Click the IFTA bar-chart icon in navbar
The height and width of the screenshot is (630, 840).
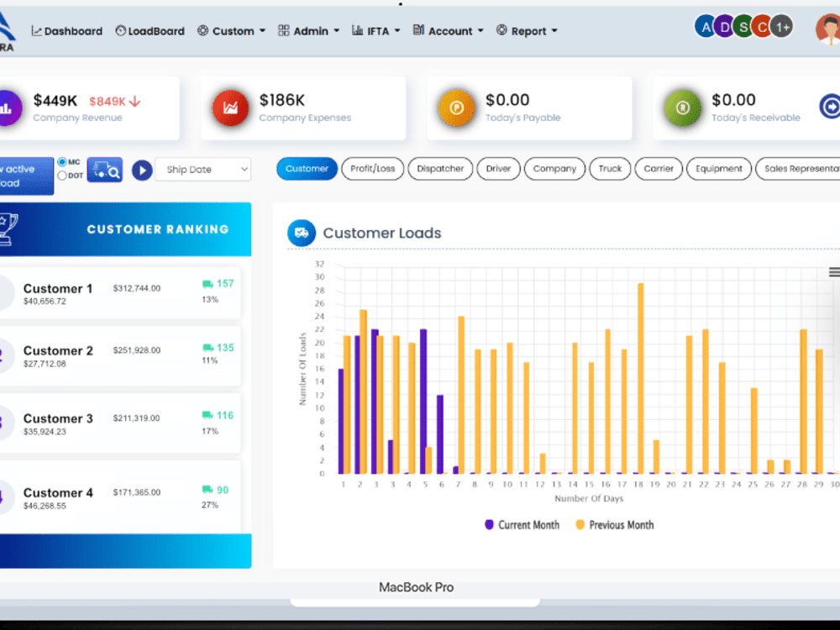357,30
